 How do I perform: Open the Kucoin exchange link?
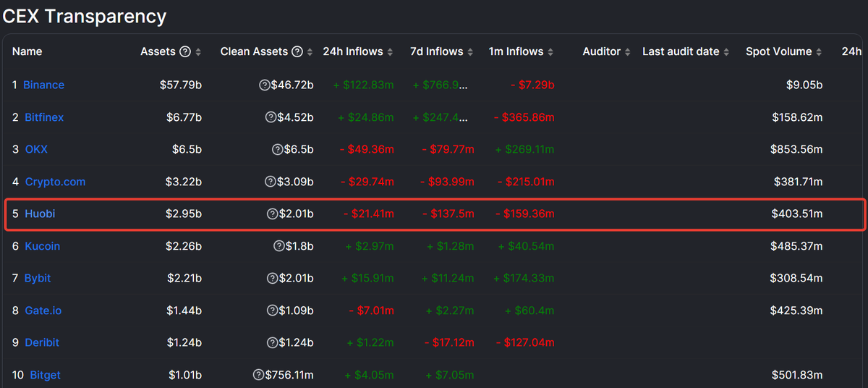(x=42, y=246)
